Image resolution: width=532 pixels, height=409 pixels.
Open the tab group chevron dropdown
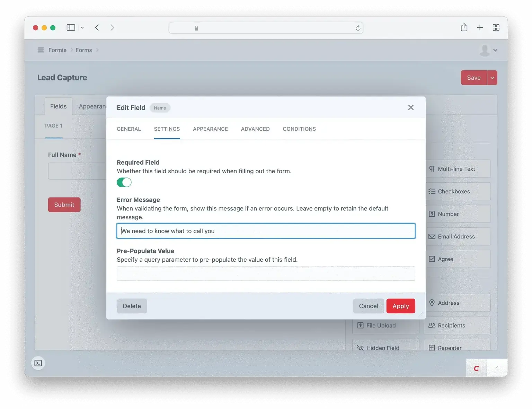[x=82, y=27]
